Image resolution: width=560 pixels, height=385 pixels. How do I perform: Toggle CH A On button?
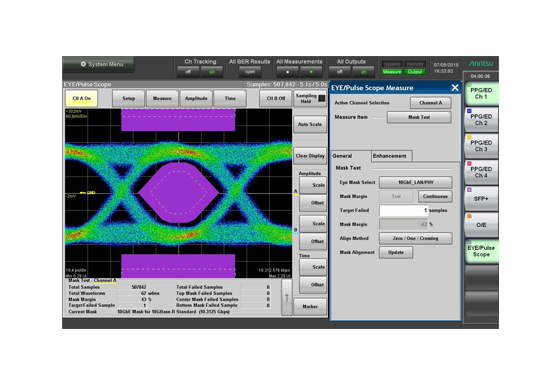point(81,98)
